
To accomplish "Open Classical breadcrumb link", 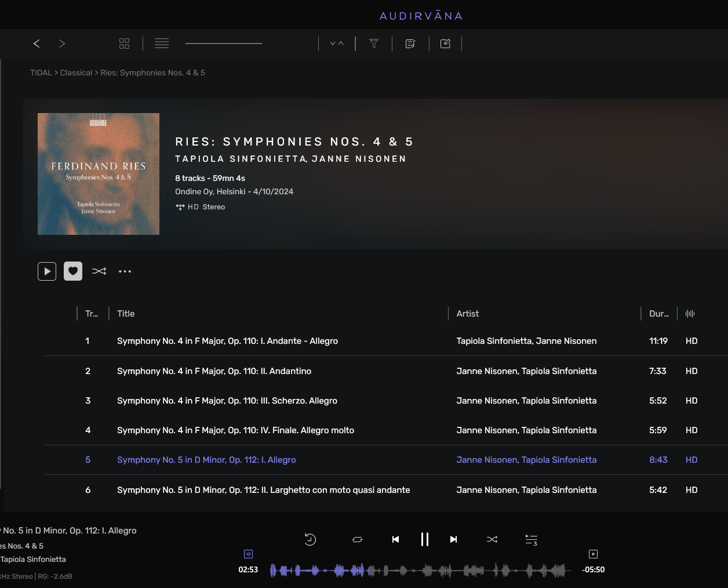I will pyautogui.click(x=76, y=73).
